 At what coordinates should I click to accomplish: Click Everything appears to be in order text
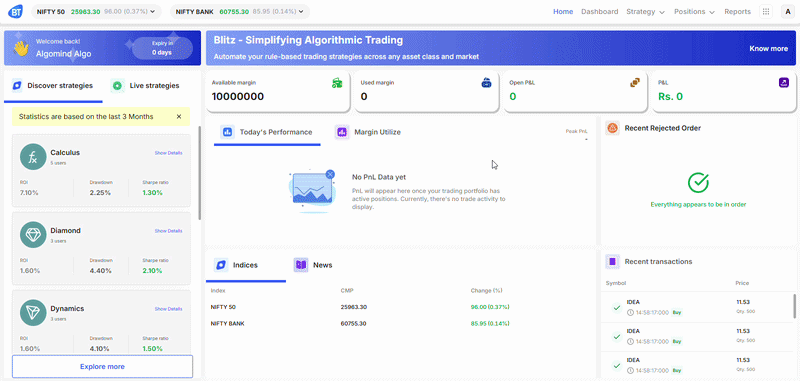click(698, 205)
